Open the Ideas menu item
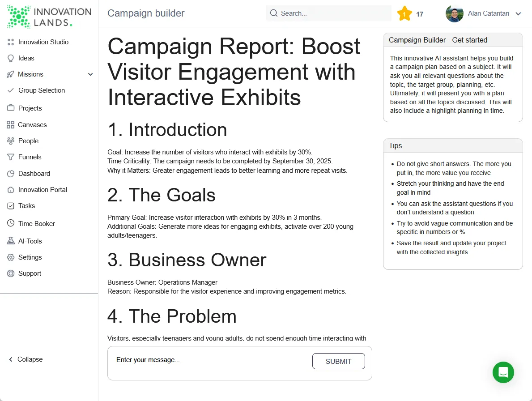Image resolution: width=532 pixels, height=401 pixels. 26,58
